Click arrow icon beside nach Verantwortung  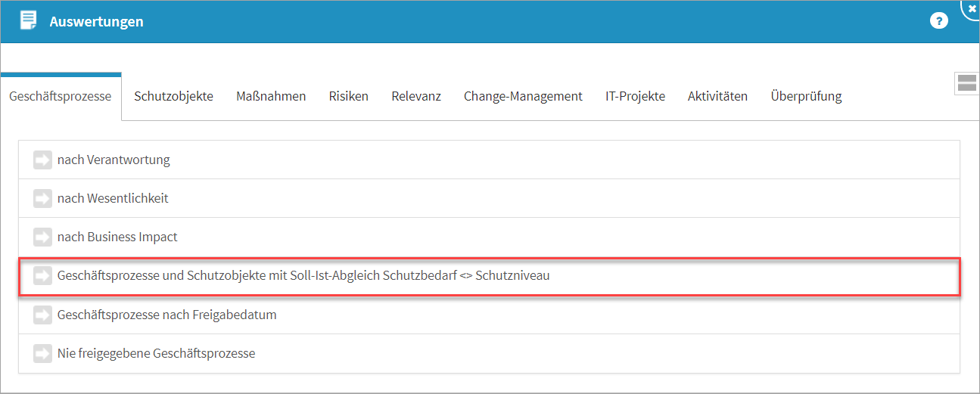tap(42, 160)
